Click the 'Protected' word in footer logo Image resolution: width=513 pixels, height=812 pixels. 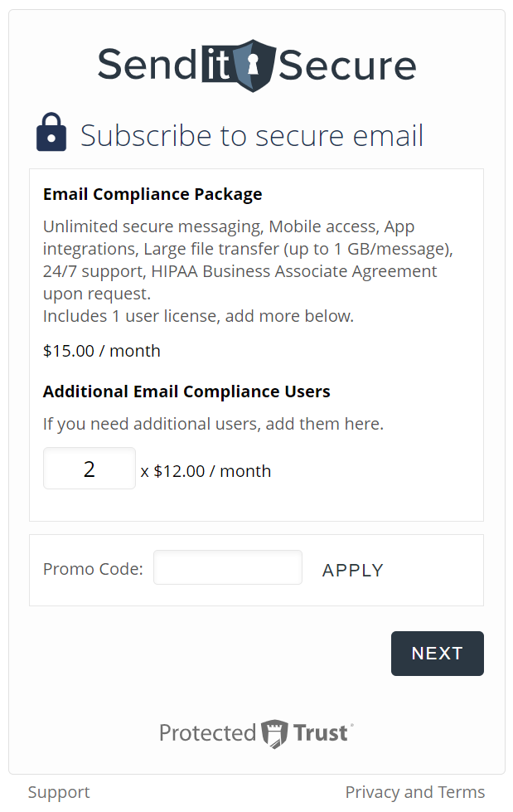click(x=207, y=732)
